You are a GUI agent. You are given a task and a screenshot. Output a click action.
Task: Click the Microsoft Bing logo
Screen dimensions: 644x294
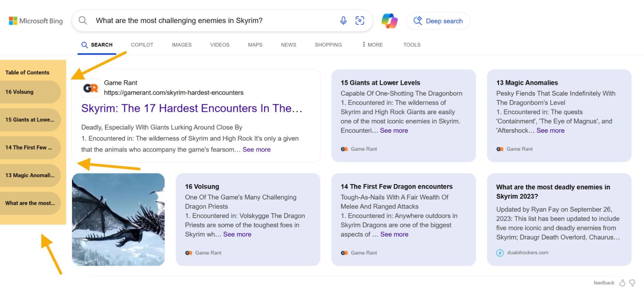tap(35, 21)
